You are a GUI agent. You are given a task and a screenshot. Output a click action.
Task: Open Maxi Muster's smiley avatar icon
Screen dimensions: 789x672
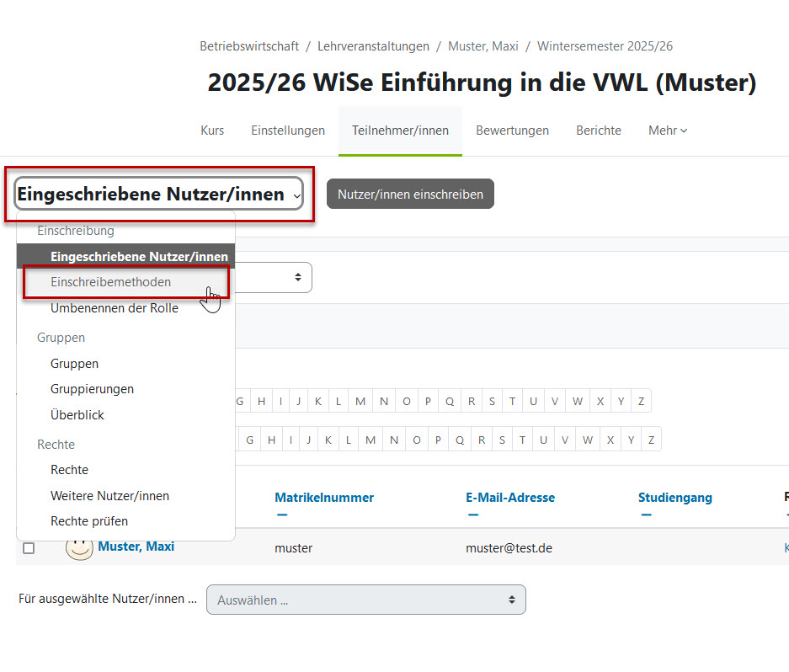(79, 547)
